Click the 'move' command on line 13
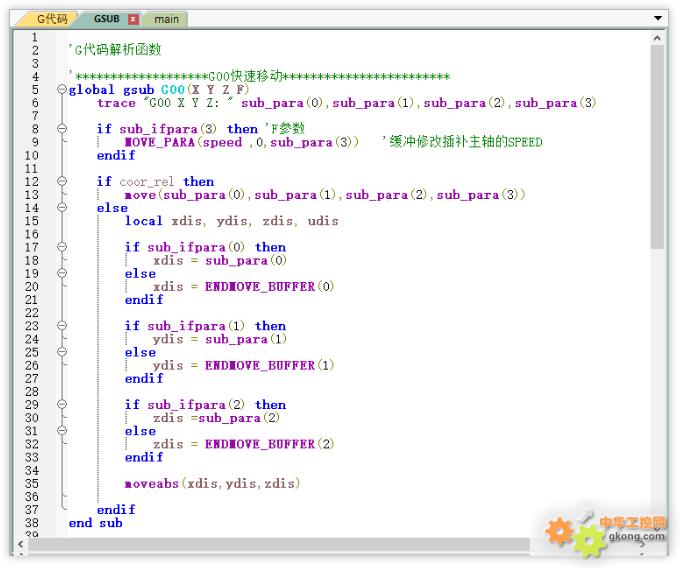The image size is (680, 568). [x=140, y=195]
